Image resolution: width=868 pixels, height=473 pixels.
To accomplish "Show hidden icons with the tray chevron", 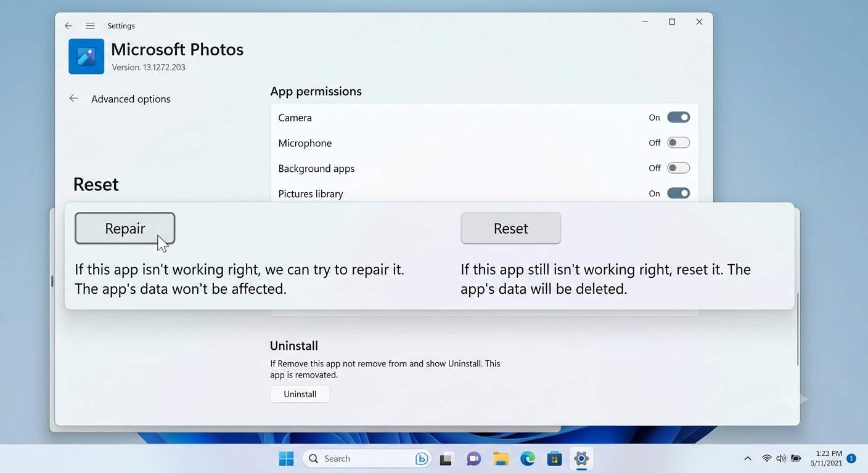I will (x=748, y=458).
